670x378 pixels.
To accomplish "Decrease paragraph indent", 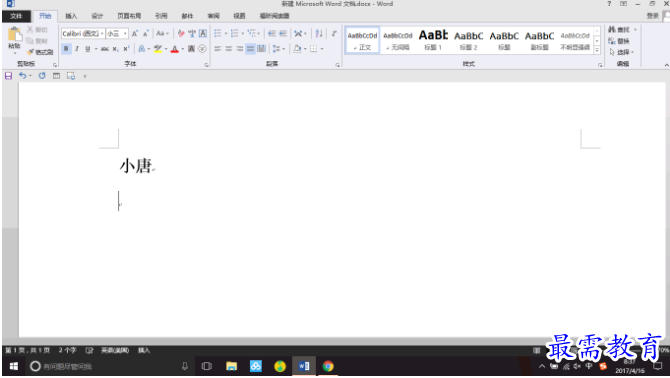I will (272, 33).
